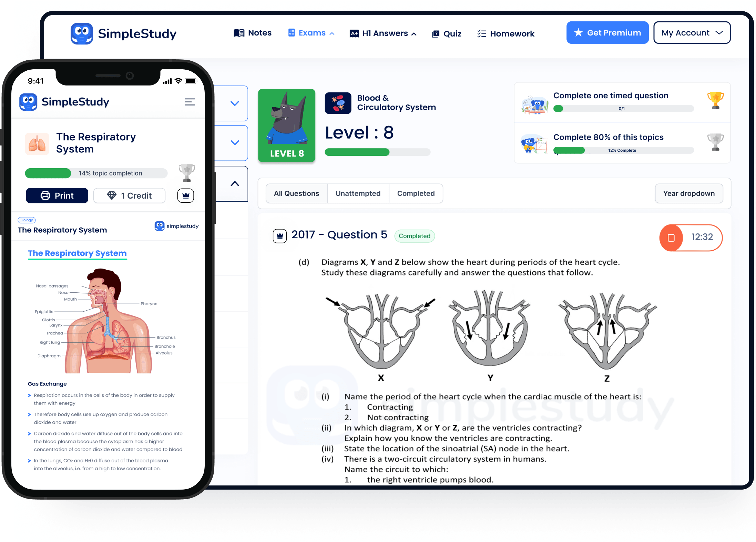Click the Quiz question-mark icon

(x=436, y=34)
